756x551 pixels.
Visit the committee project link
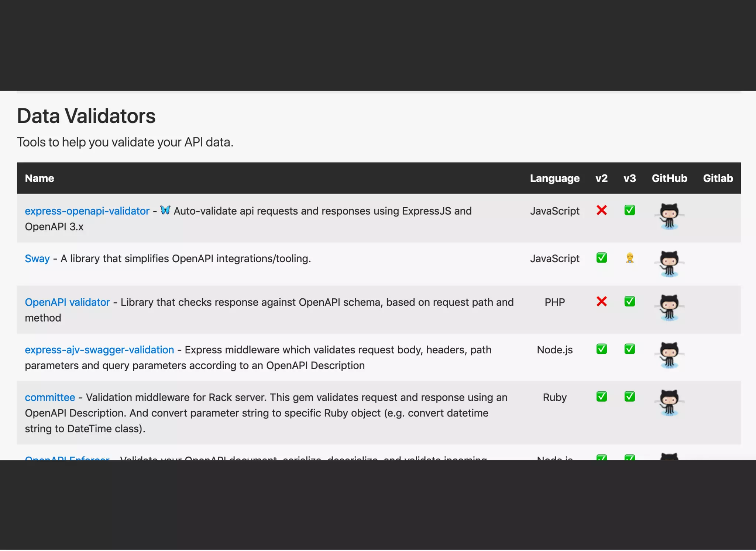click(x=50, y=398)
